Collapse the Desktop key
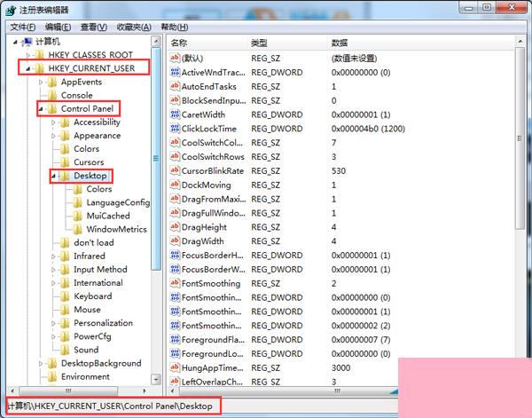The height and width of the screenshot is (418, 532). (53, 177)
